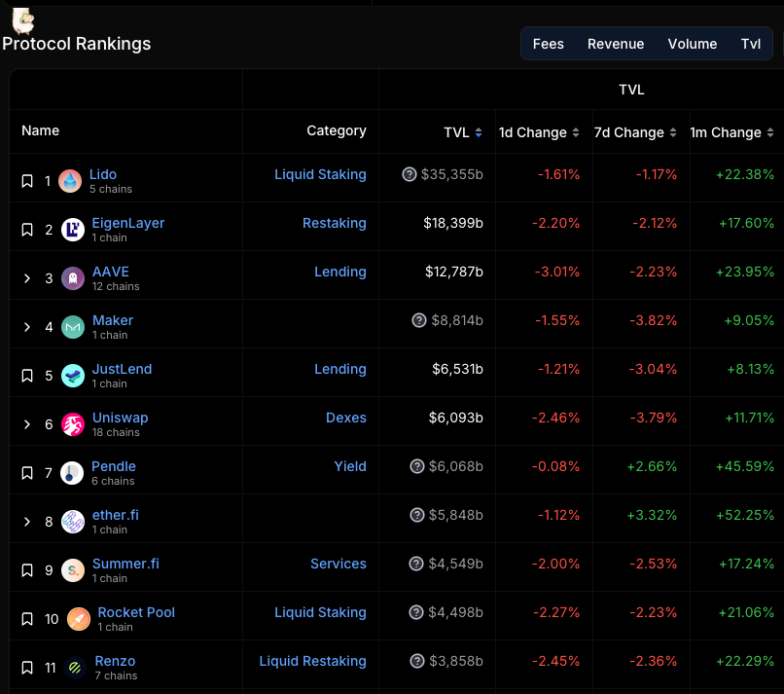This screenshot has width=784, height=694.
Task: Open the Liquid Restaking category link
Action: point(312,662)
